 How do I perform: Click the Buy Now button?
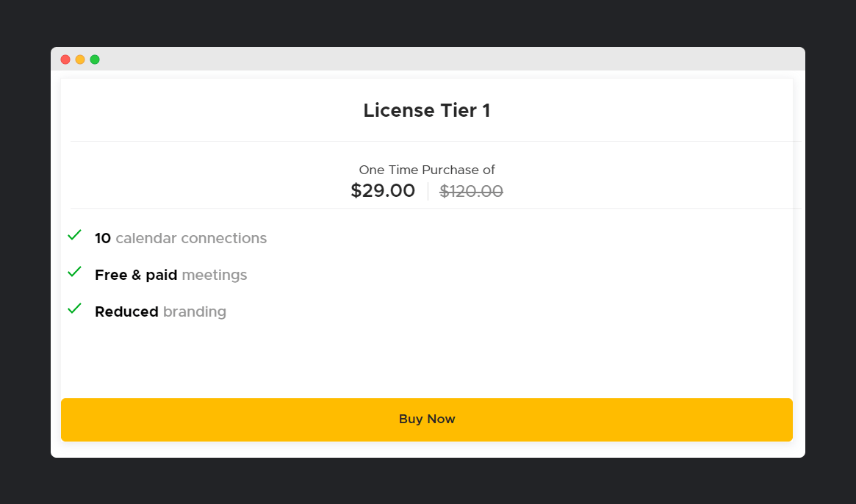point(426,420)
